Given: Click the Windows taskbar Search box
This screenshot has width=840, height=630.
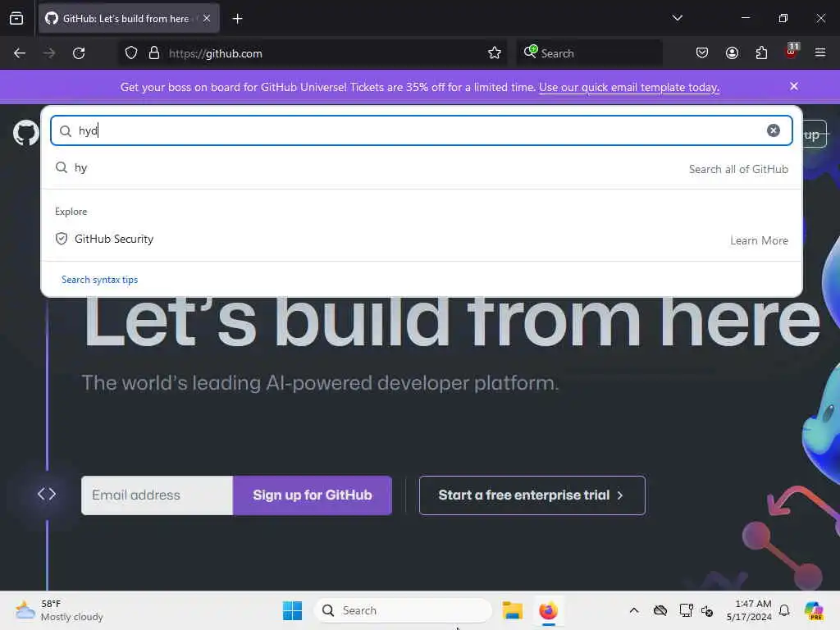Looking at the screenshot, I should pyautogui.click(x=404, y=610).
